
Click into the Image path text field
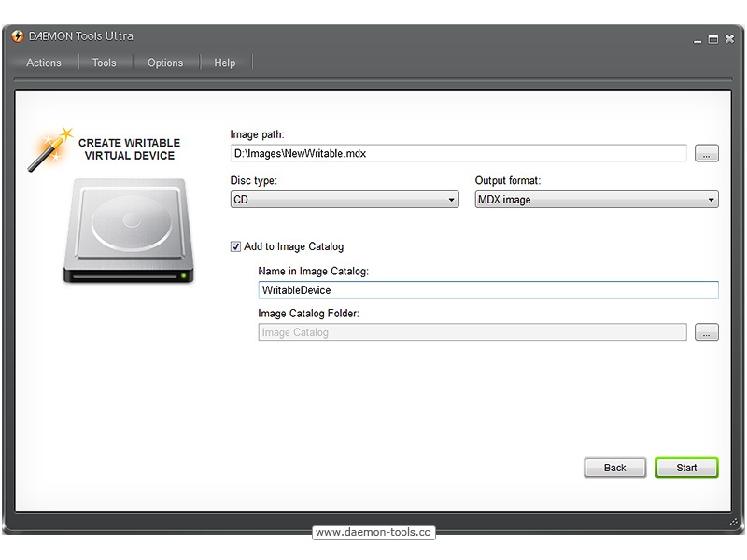click(458, 153)
